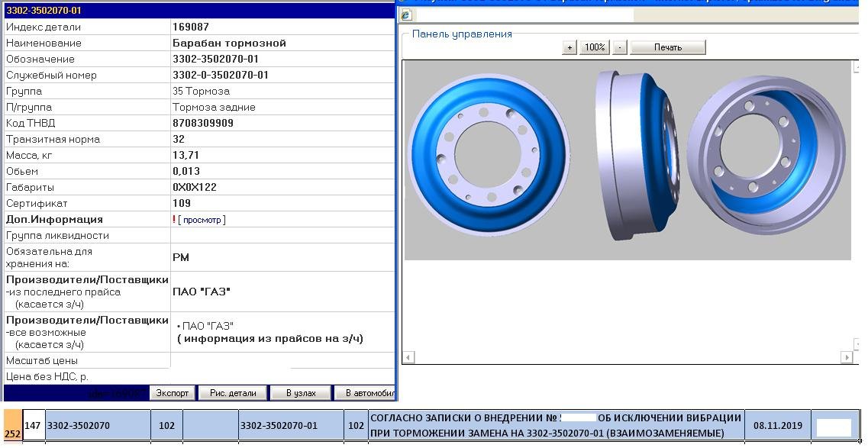This screenshot has height=448, width=868.
Task: Click the Габариты label
Action: coord(30,188)
